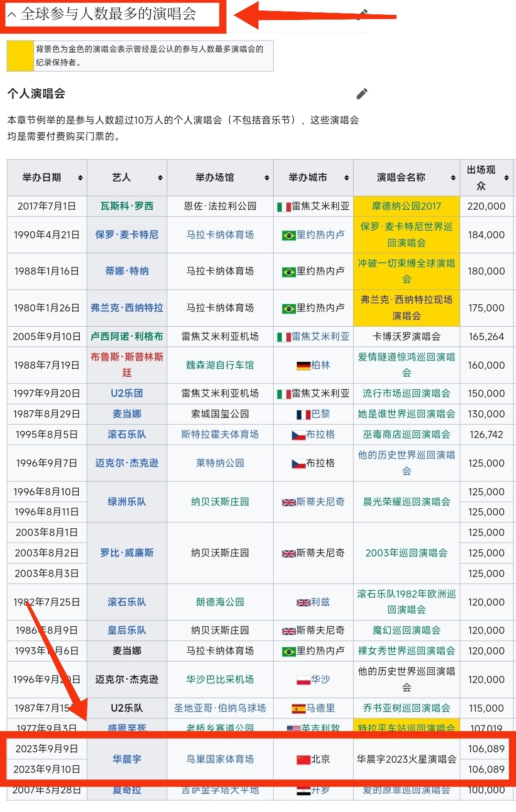
Task: Sort table by 艺人 column
Action: pyautogui.click(x=160, y=178)
